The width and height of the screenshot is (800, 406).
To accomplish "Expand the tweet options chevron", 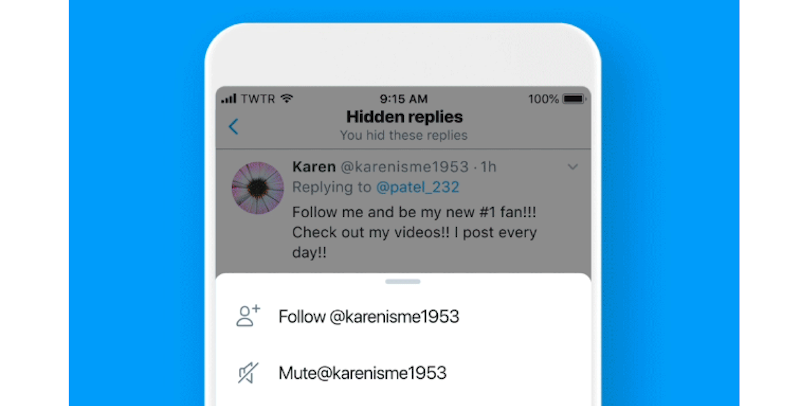I will tap(572, 167).
